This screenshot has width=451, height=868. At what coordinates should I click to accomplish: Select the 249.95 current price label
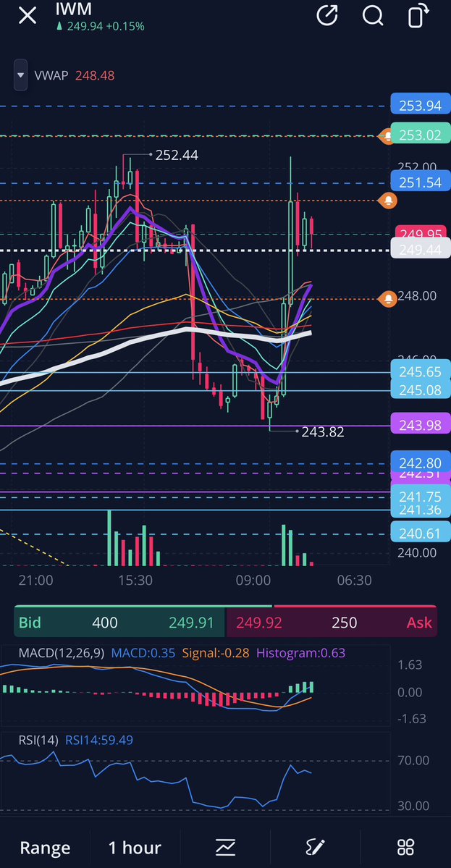tap(421, 232)
